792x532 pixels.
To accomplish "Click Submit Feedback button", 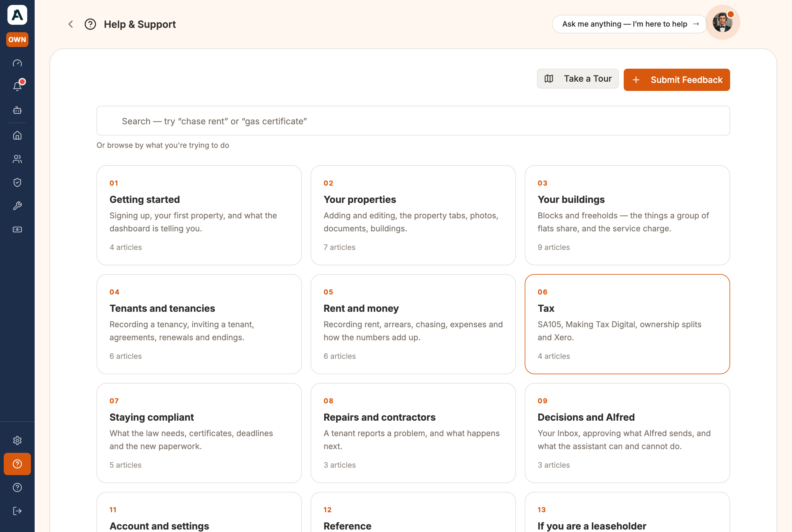I will point(677,80).
